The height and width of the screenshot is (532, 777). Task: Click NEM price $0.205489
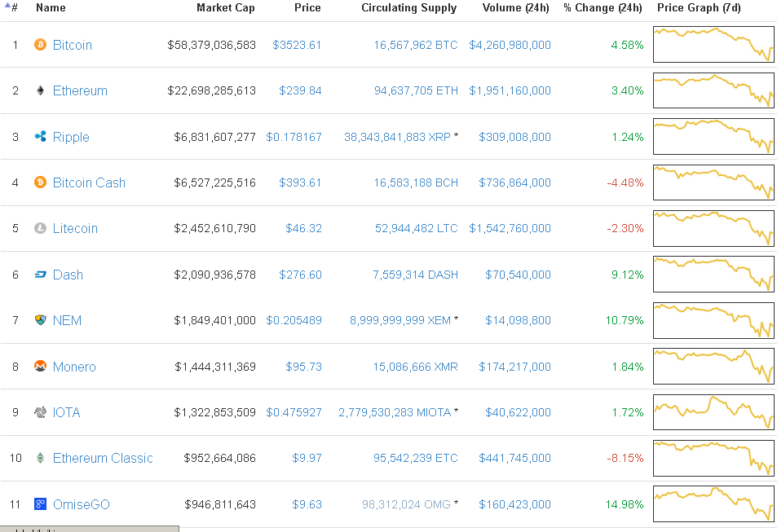pyautogui.click(x=294, y=320)
